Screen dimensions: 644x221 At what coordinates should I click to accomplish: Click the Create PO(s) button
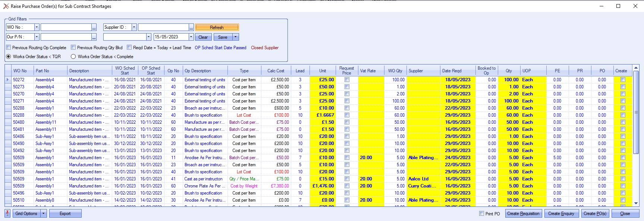(595, 214)
